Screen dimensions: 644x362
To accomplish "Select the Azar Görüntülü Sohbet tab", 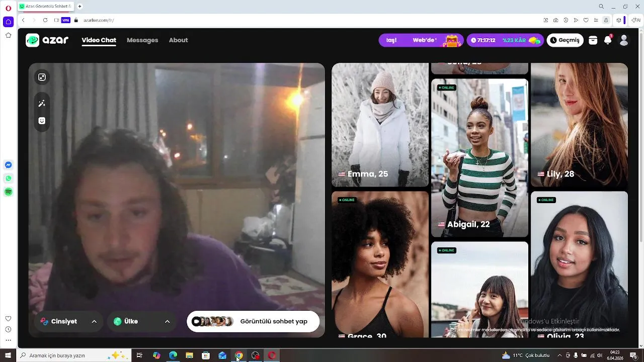I will click(46, 7).
